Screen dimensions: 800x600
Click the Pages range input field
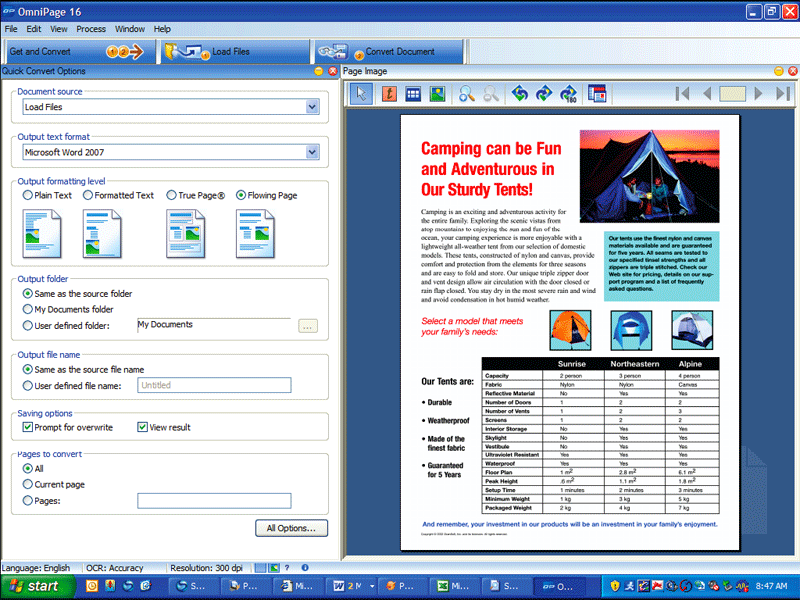point(213,501)
